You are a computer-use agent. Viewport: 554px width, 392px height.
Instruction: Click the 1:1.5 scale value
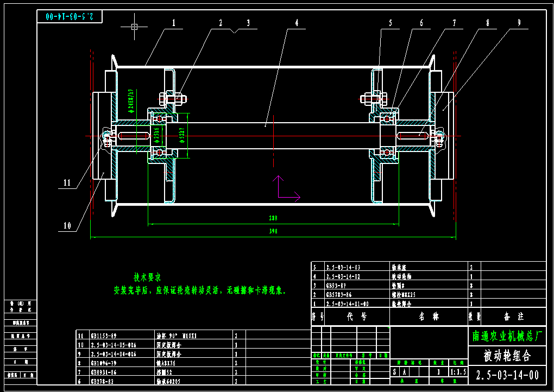[458, 372]
